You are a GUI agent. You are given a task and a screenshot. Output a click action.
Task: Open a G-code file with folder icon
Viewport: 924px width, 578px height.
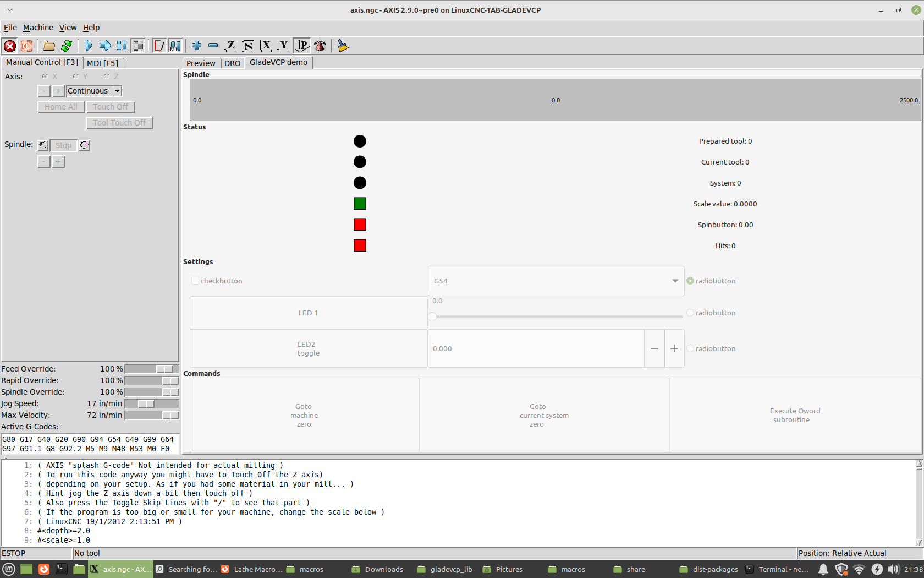click(49, 46)
